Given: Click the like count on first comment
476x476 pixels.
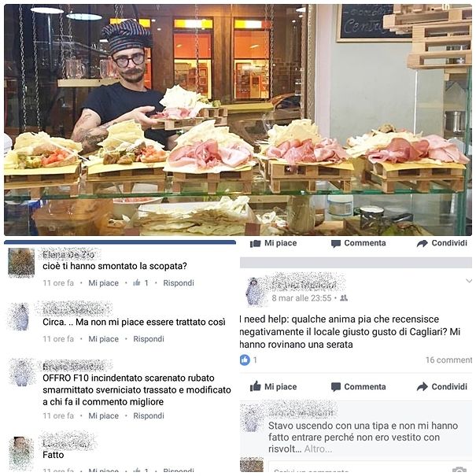Looking at the screenshot, I should tap(141, 283).
